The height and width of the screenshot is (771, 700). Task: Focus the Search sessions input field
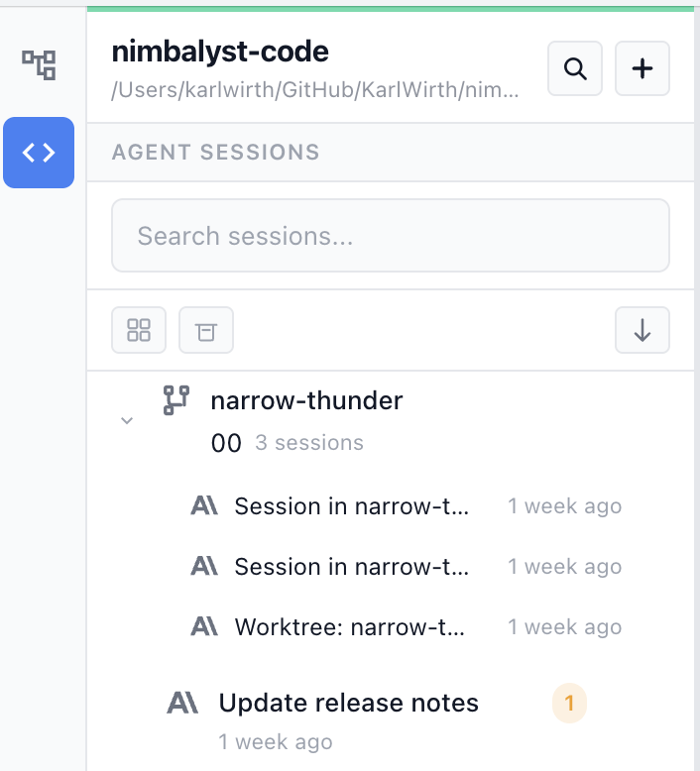point(391,236)
